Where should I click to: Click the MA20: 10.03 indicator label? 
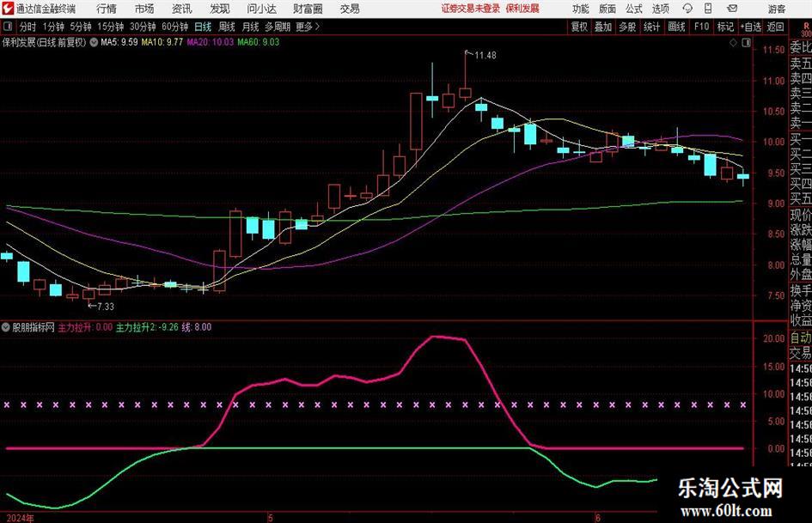(x=211, y=42)
